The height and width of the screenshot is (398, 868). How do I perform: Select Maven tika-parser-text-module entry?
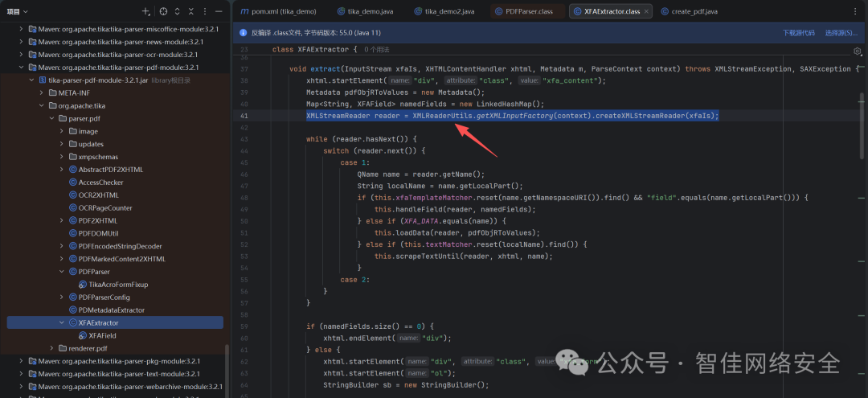pos(119,374)
